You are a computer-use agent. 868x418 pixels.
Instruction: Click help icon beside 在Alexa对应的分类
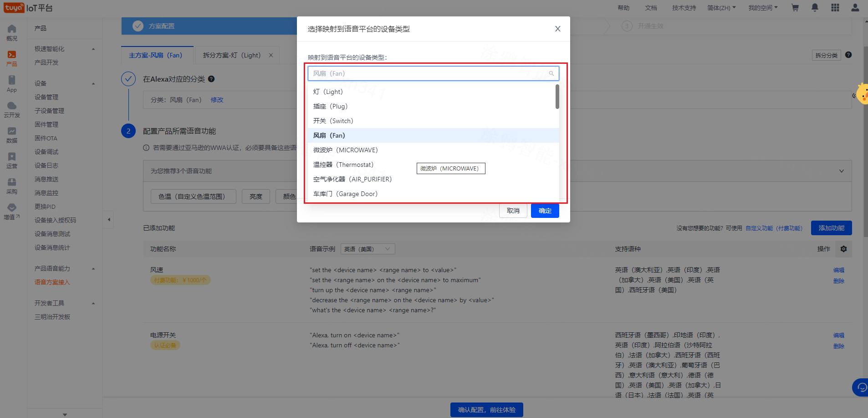click(211, 79)
